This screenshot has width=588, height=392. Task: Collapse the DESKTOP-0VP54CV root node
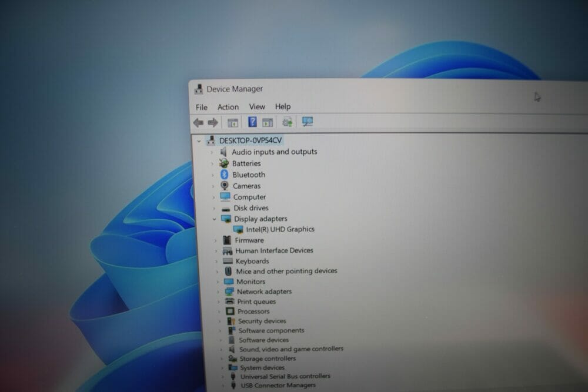199,141
